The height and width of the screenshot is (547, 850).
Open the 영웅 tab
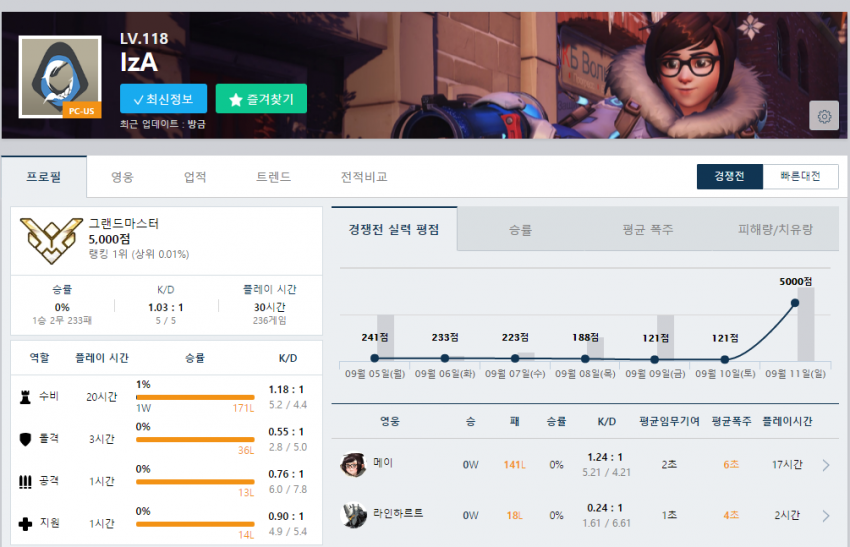(122, 177)
